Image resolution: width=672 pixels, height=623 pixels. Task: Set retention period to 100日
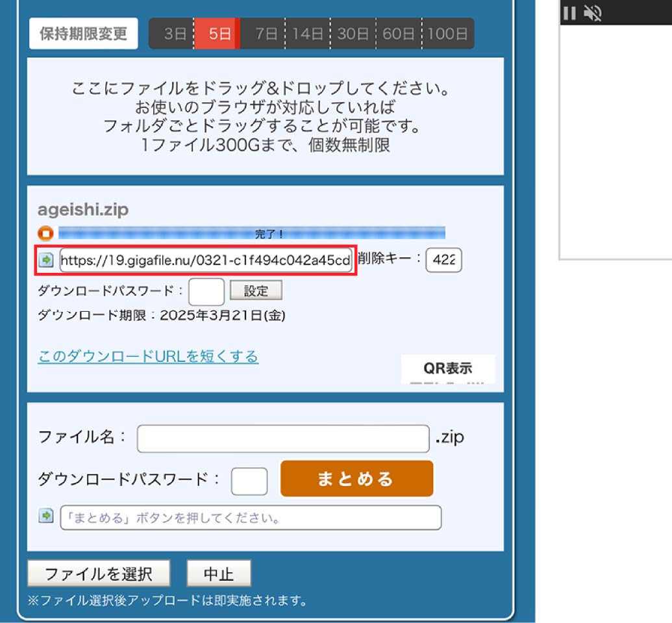[448, 34]
